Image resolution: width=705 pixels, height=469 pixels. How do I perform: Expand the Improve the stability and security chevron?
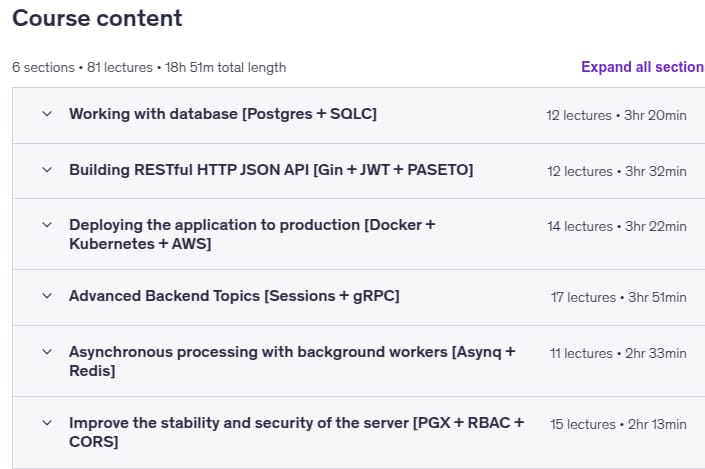point(47,423)
